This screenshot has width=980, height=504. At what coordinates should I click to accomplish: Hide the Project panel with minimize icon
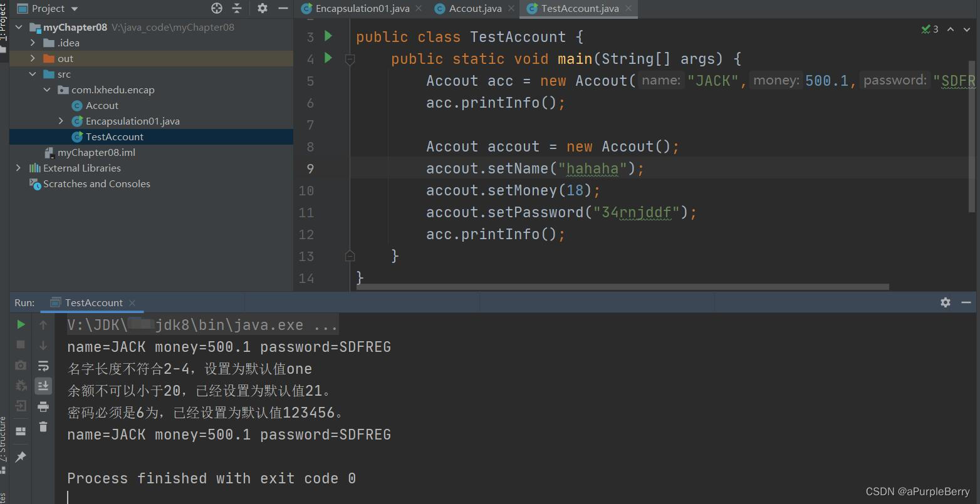[x=283, y=8]
